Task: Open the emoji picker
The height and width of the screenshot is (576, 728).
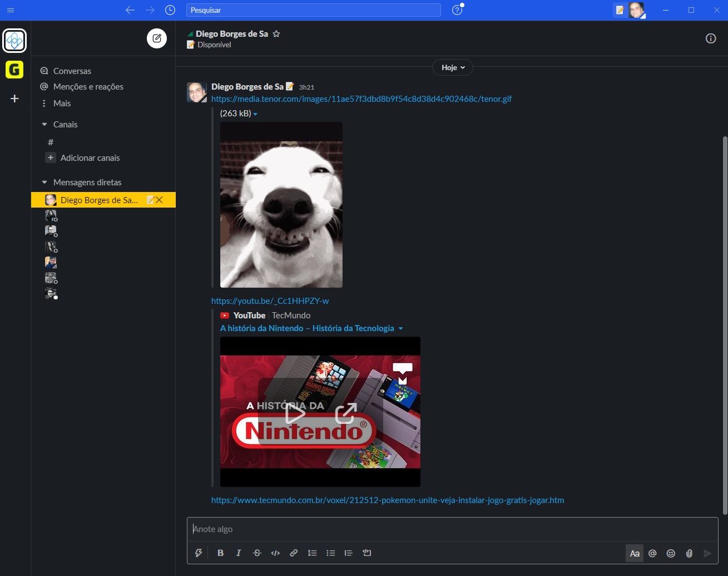Action: click(x=671, y=553)
